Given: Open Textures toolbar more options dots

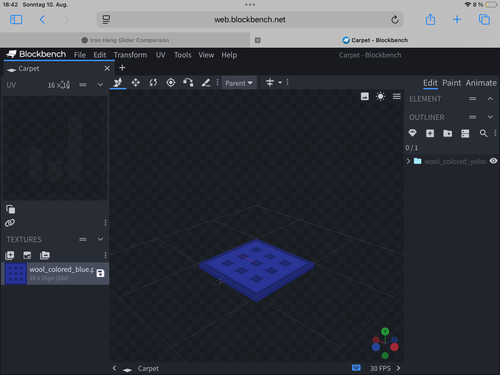Looking at the screenshot, I should [x=105, y=255].
